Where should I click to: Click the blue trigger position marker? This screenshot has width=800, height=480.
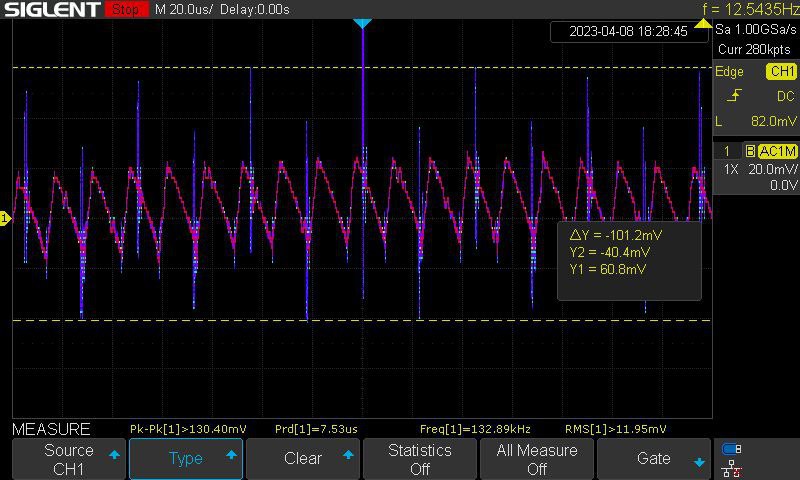coord(362,23)
